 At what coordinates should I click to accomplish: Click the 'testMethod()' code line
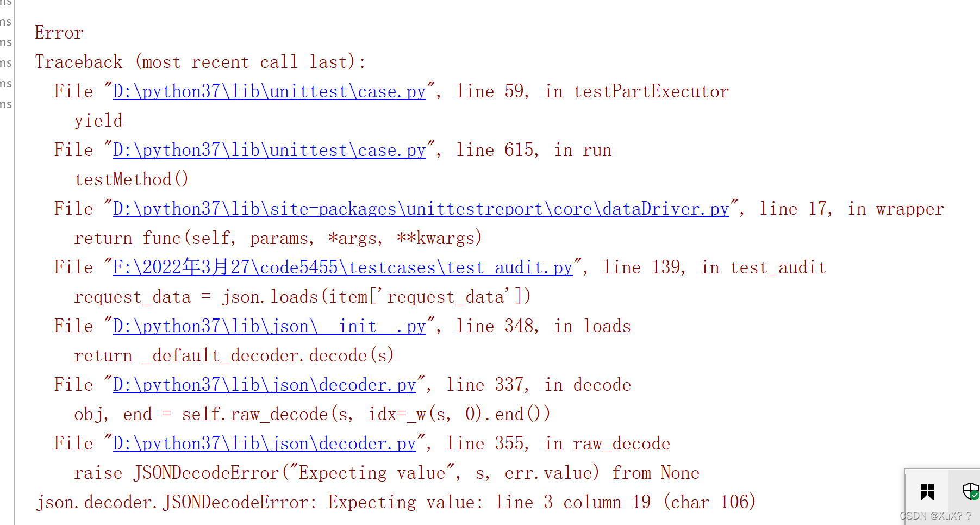(x=131, y=179)
